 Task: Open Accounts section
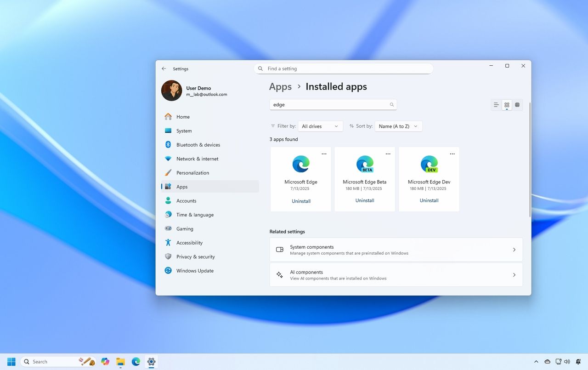pos(210,201)
